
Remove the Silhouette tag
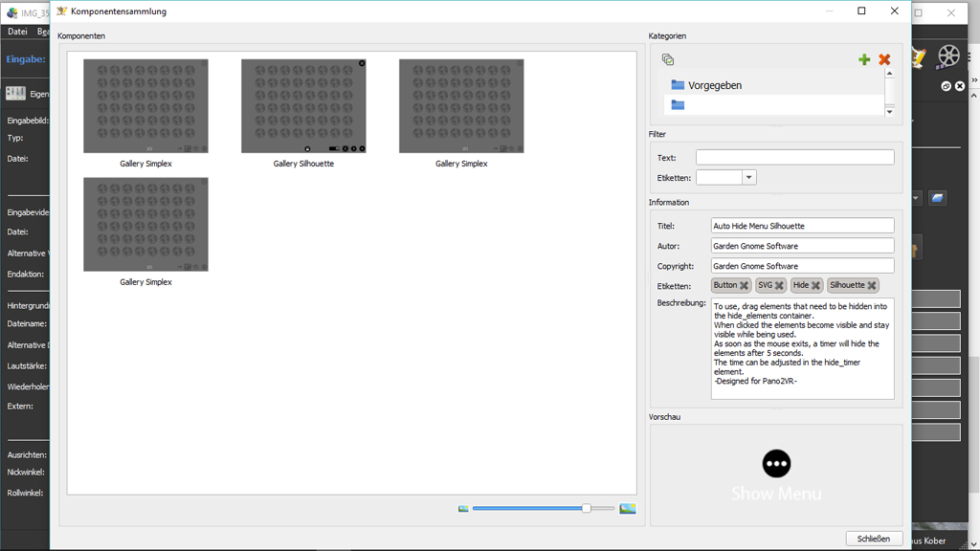[871, 285]
